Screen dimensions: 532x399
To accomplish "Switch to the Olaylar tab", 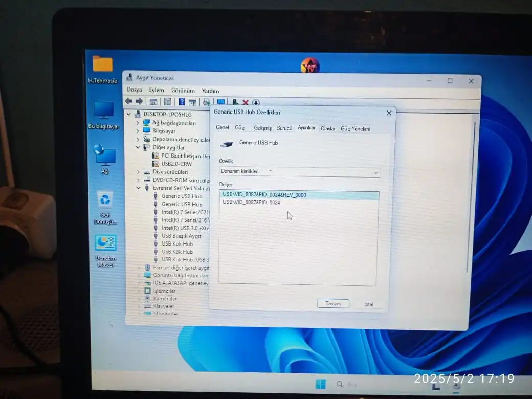I will tap(328, 129).
